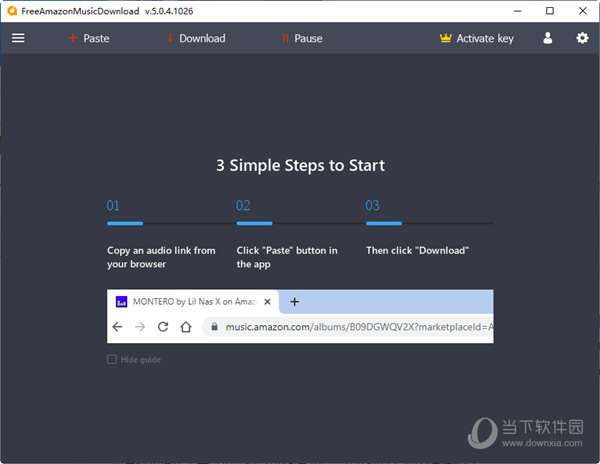This screenshot has width=600, height=464.
Task: Open the user account icon
Action: 548,38
